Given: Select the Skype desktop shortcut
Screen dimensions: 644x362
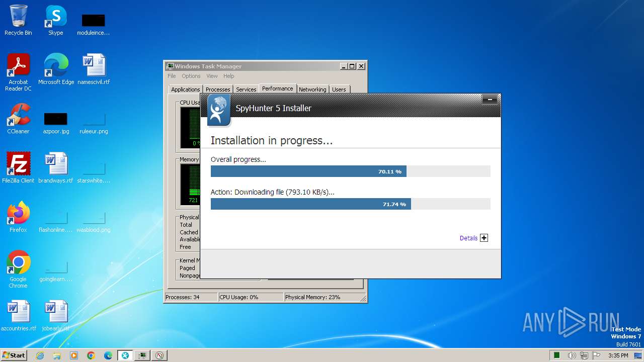Looking at the screenshot, I should coord(55,21).
